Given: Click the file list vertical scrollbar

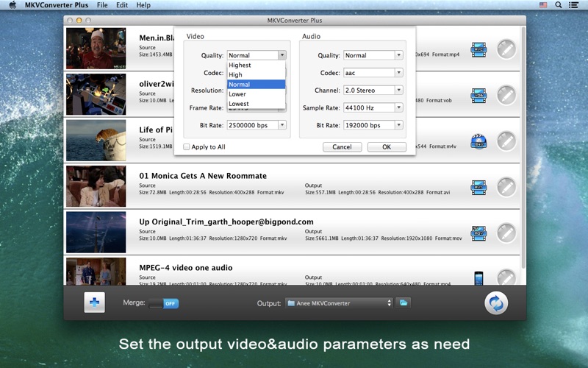Looking at the screenshot, I should (x=523, y=146).
